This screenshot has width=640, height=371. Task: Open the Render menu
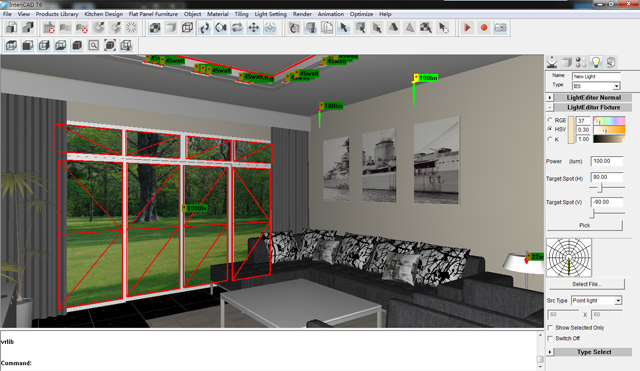pyautogui.click(x=302, y=14)
